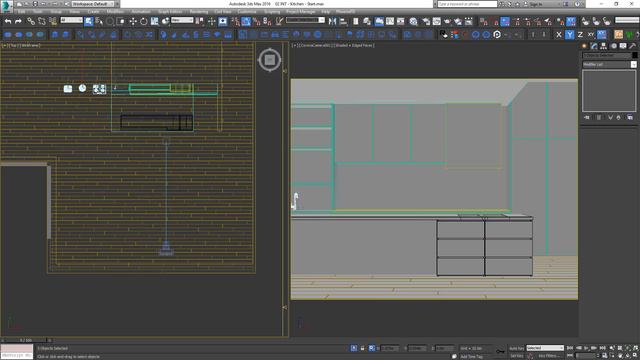Switch to the Hierarchy command panel tab
640x360 pixels.
(x=603, y=46)
